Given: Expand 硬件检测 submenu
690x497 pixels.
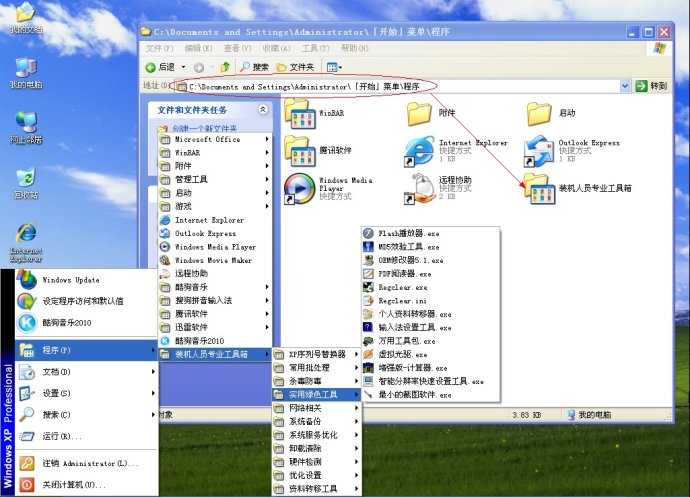Looking at the screenshot, I should tap(316, 462).
